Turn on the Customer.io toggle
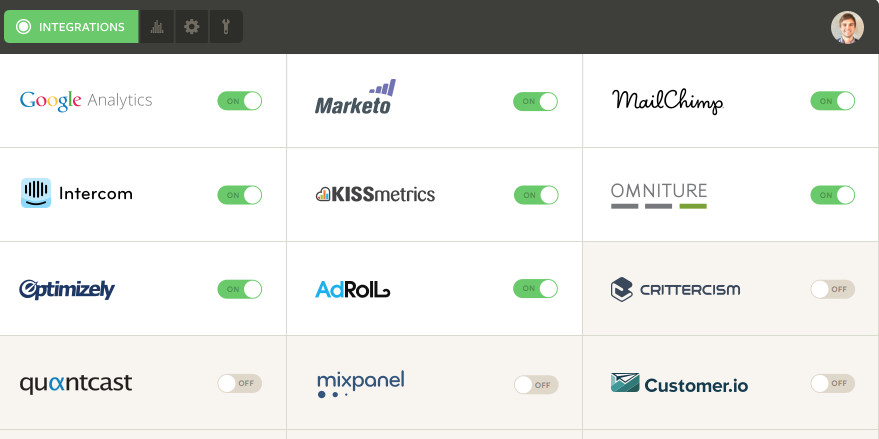Screen dimensions: 879x439 click(x=832, y=383)
